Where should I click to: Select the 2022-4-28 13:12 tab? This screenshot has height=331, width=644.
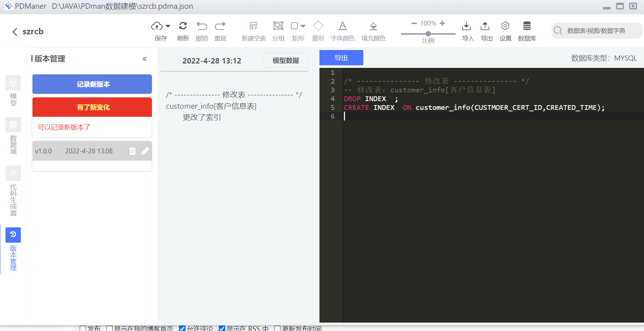[x=212, y=61]
